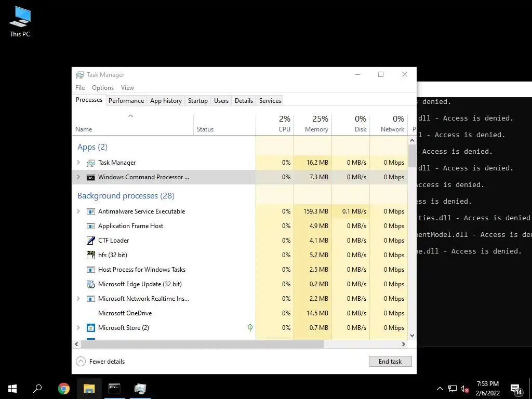532x399 pixels.
Task: Click the horizontal scrollbar left arrow
Action: [76, 344]
